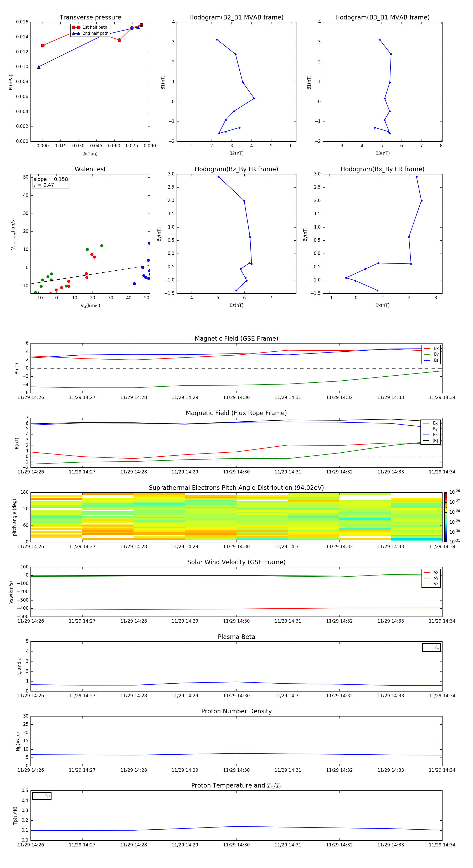This screenshot has height=868, width=473.
Task: Click "11/29 14:26" tick under GSE Magnetic Field plot
Action: click(31, 397)
